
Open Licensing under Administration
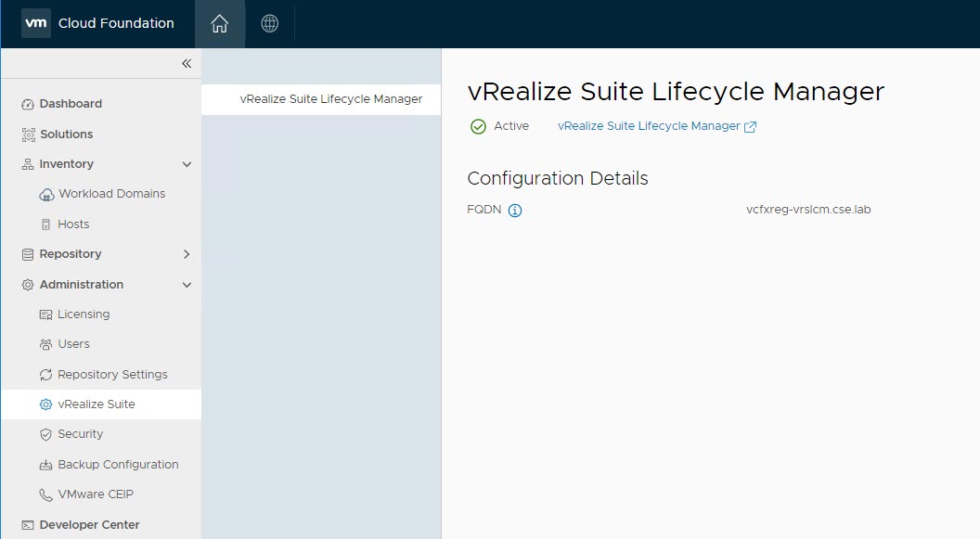tap(84, 314)
